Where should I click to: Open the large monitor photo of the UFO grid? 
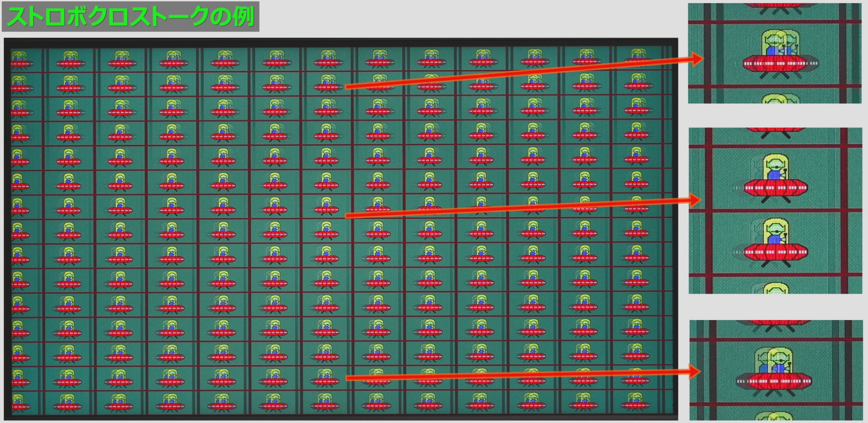coord(341,229)
